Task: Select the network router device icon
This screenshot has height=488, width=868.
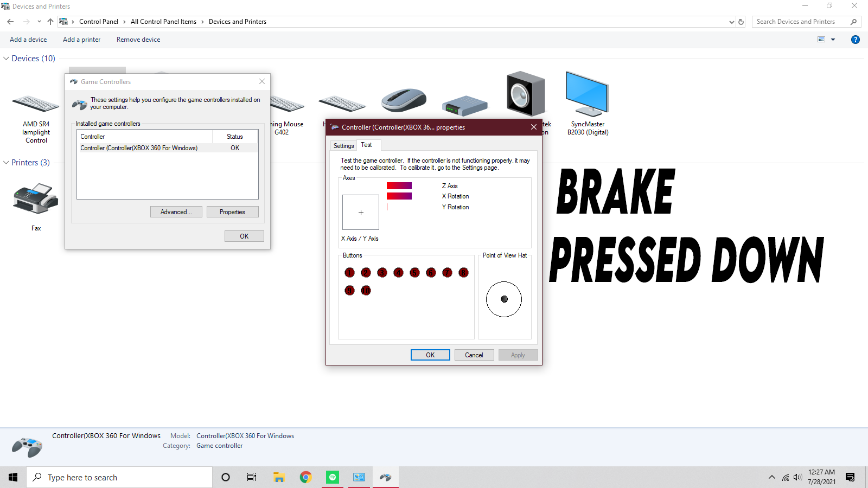Action: pos(465,106)
